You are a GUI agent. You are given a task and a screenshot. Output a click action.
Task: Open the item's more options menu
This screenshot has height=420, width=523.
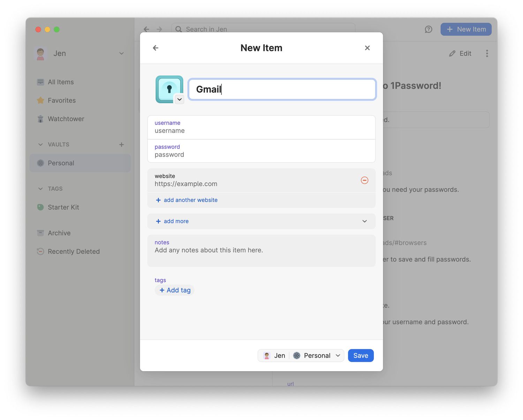coord(487,53)
